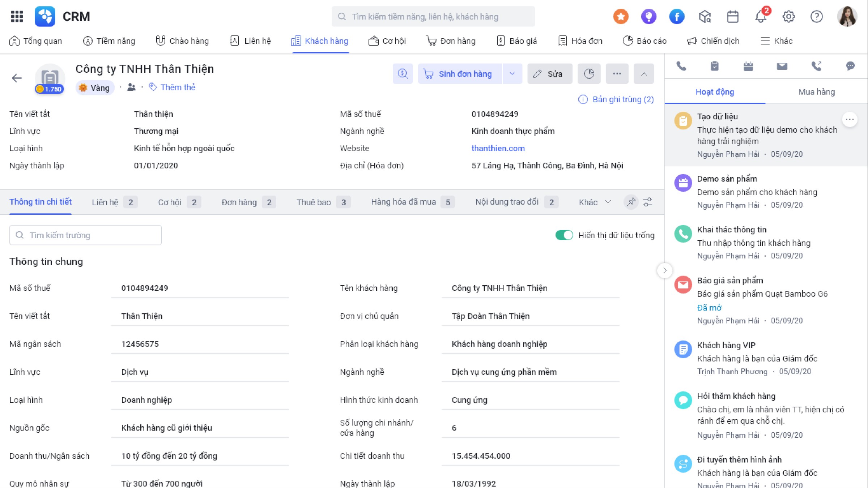Open the thanthien.com website link
The image size is (868, 488).
click(498, 148)
